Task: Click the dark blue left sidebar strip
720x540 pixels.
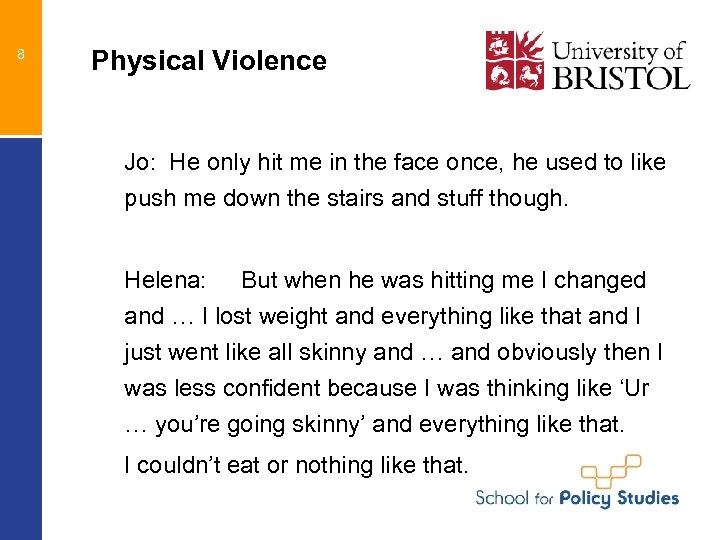Action: (21, 340)
